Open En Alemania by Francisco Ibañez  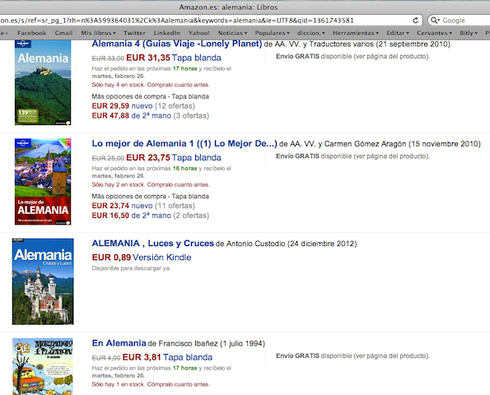119,343
